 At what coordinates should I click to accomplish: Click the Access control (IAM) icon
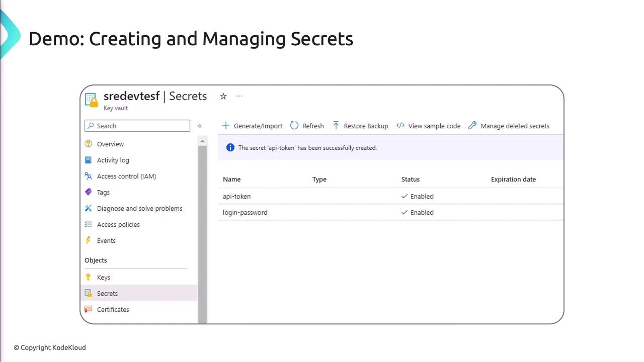pyautogui.click(x=89, y=176)
